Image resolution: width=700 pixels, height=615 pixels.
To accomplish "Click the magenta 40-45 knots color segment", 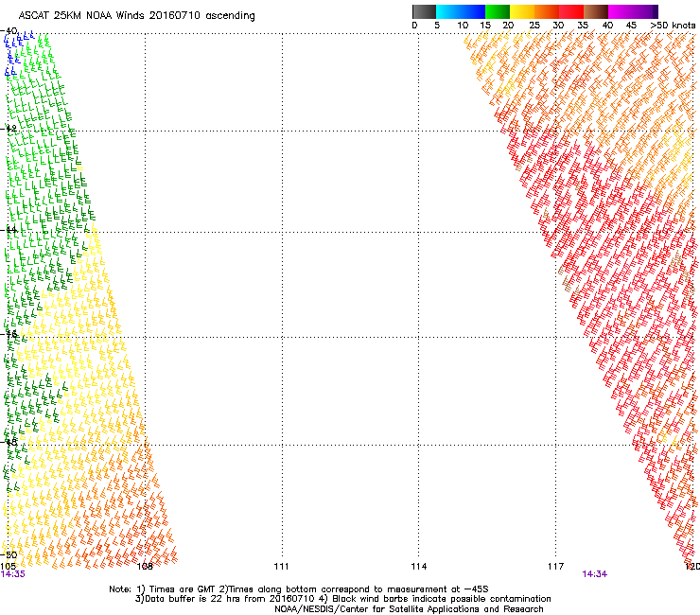I will [x=621, y=11].
